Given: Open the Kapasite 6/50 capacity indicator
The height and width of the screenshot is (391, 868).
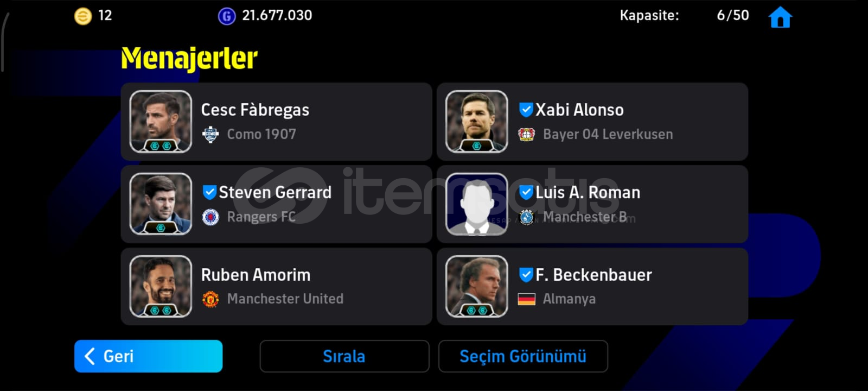Looking at the screenshot, I should (x=684, y=15).
